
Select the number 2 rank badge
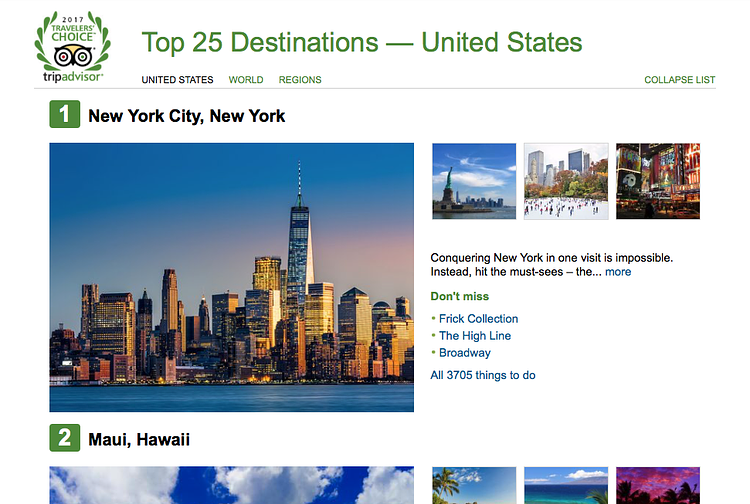(x=65, y=438)
